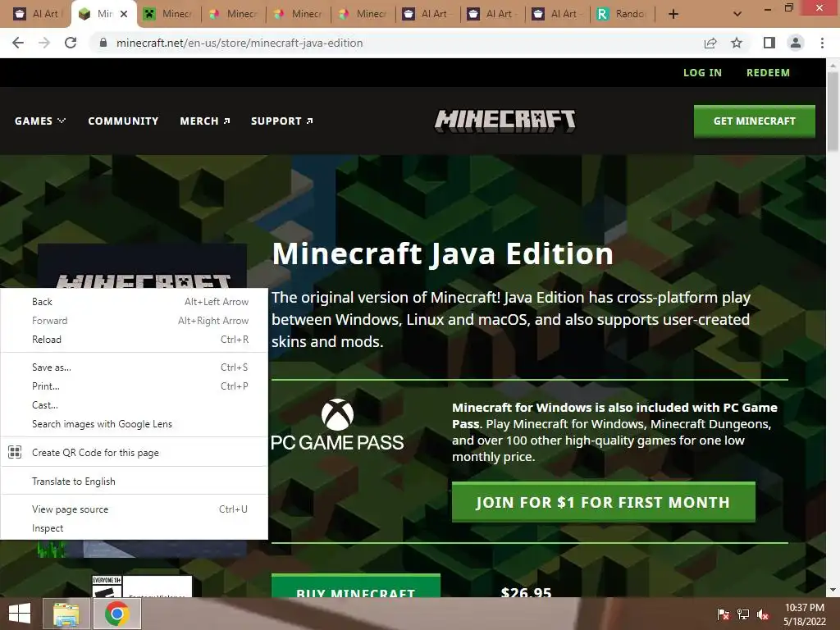Click the scrollbar up arrow
This screenshot has width=840, height=630.
click(833, 65)
